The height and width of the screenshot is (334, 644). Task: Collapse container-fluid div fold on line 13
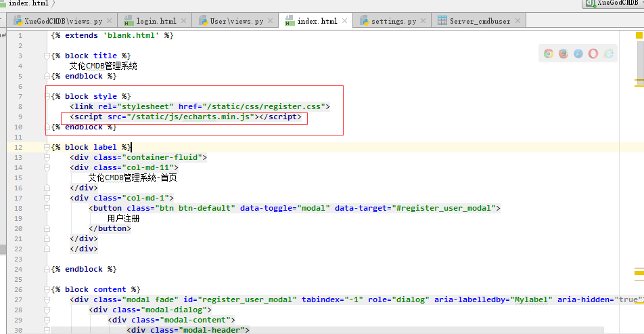click(x=47, y=158)
